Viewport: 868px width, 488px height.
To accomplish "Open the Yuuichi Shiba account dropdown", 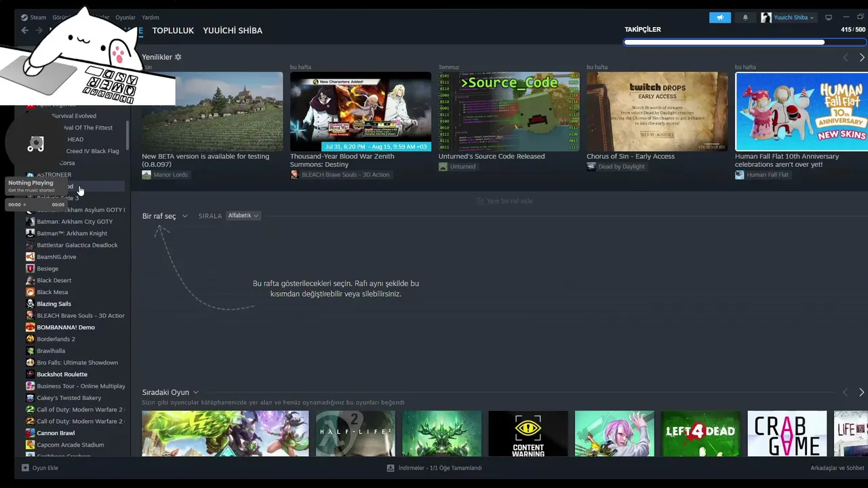I will pyautogui.click(x=787, y=18).
